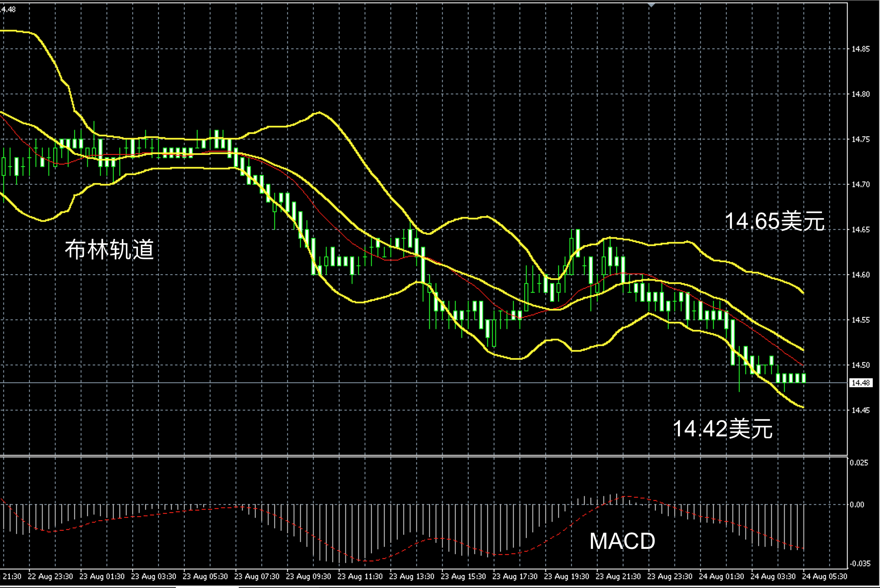Click the 22 Aug 23:30 time label
The width and height of the screenshot is (880, 588).
[x=50, y=577]
